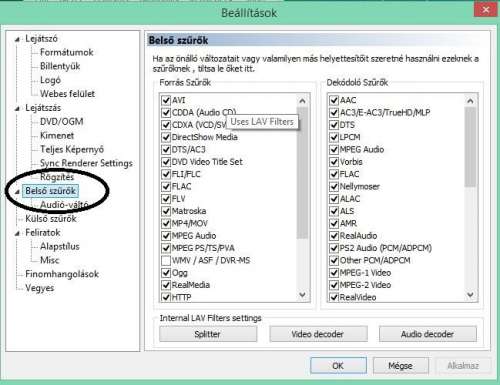
Task: Enable the WMV / ASF / DVR-MS checkbox
Action: click(166, 260)
